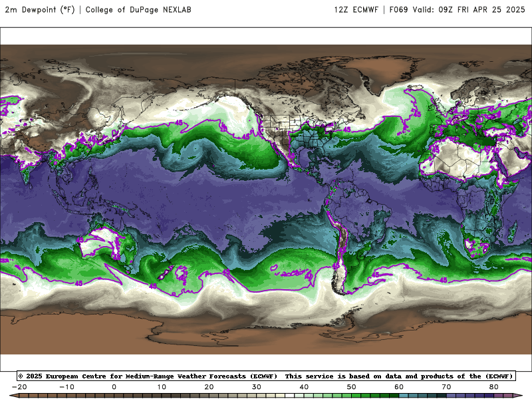Click the "10" color scale label

tap(162, 387)
